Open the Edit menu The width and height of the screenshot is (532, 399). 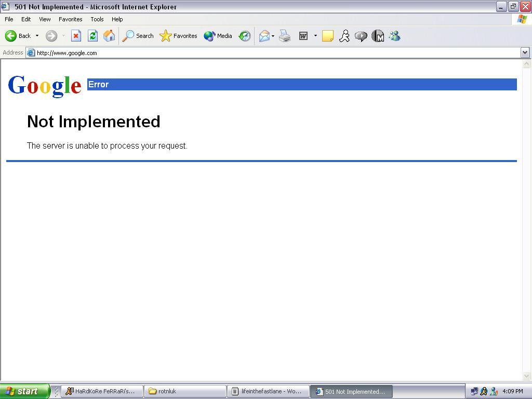coord(26,19)
